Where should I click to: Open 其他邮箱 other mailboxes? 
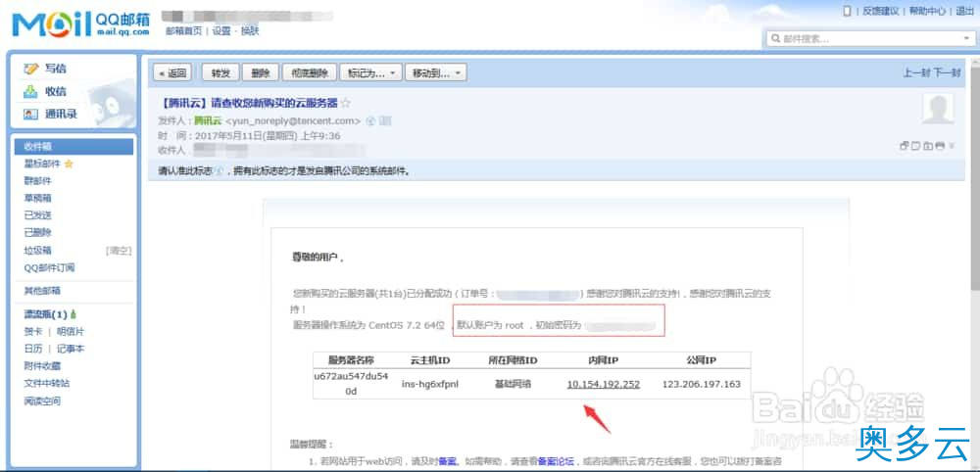coord(42,291)
